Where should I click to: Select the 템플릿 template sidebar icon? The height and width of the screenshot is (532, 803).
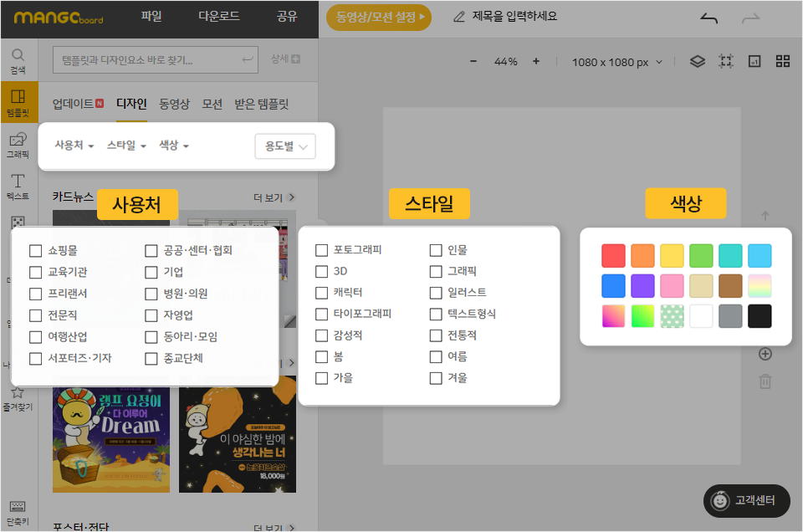pyautogui.click(x=19, y=102)
